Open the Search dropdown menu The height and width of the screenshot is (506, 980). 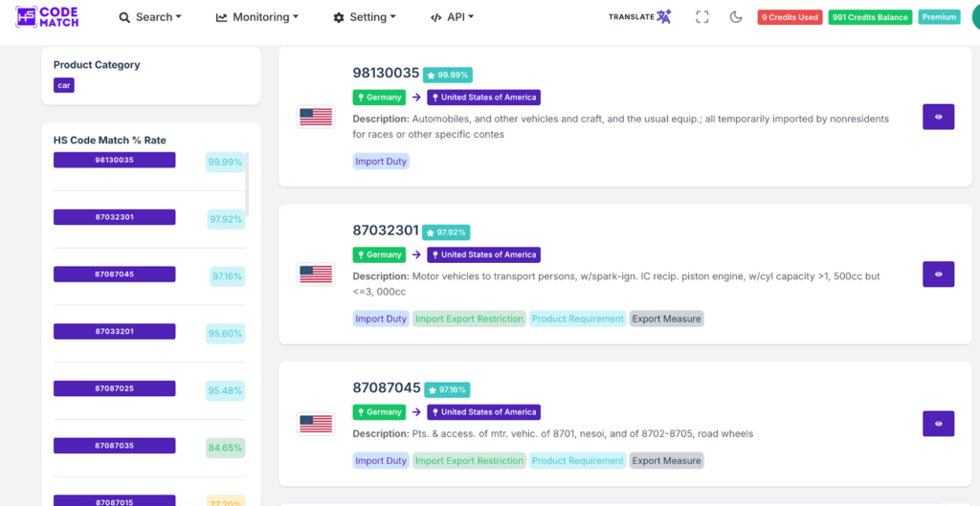[149, 17]
